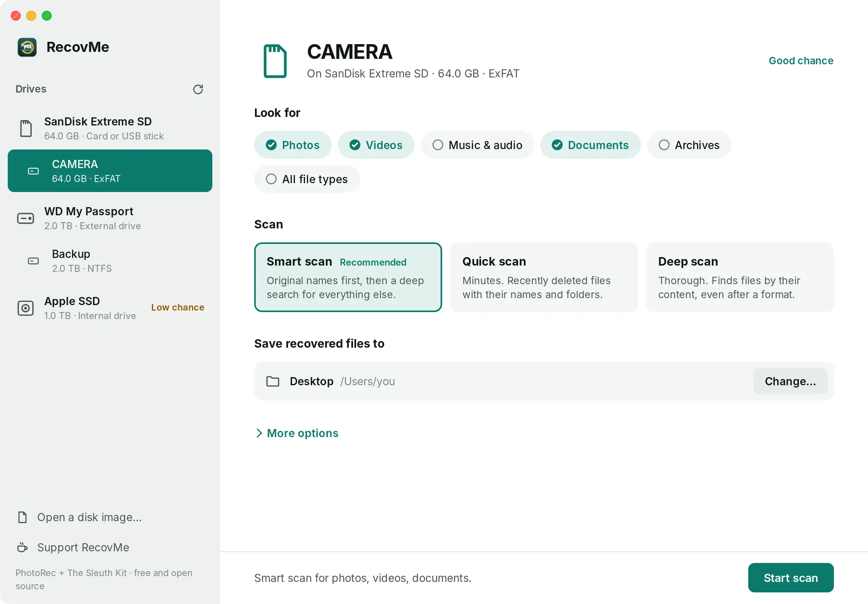Enable Archives file type
This screenshot has height=604, width=868.
[689, 145]
